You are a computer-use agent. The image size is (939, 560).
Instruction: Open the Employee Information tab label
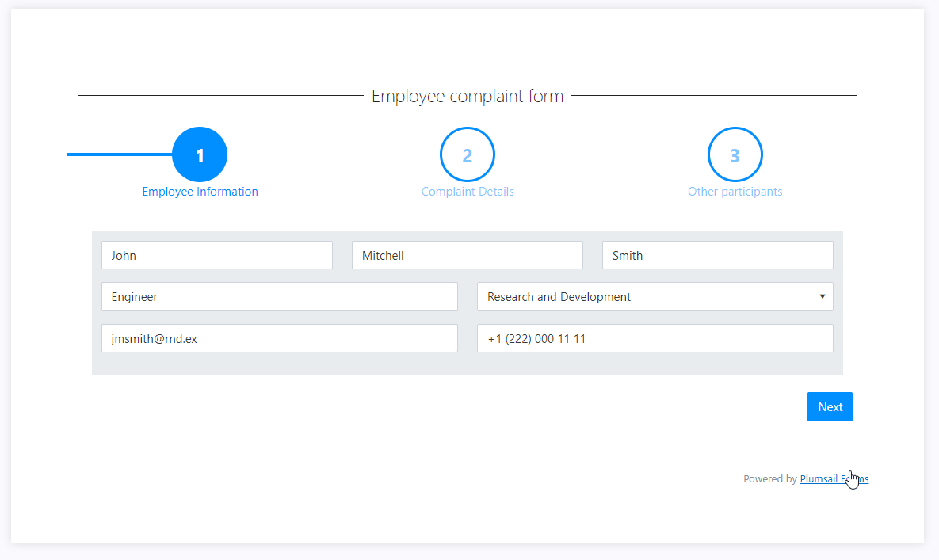coord(200,192)
